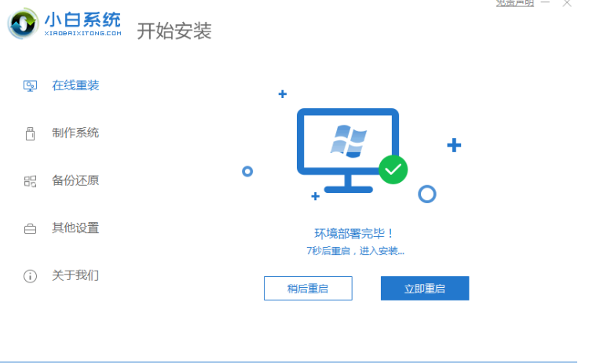Open the 制作系统 section
589x364 pixels.
[75, 133]
